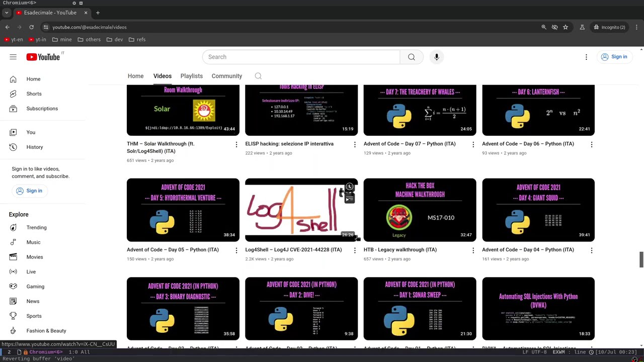Open yt-in bookmark
This screenshot has height=362, width=644.
tap(37, 39)
